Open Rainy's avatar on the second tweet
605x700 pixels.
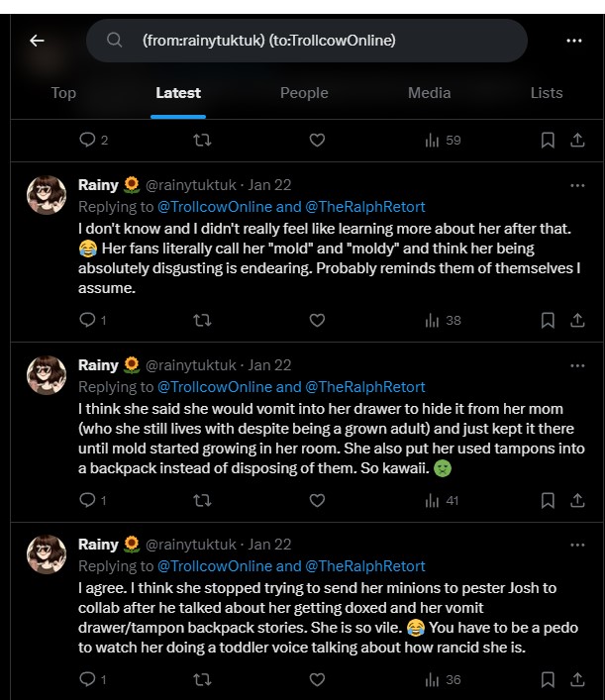tap(46, 377)
